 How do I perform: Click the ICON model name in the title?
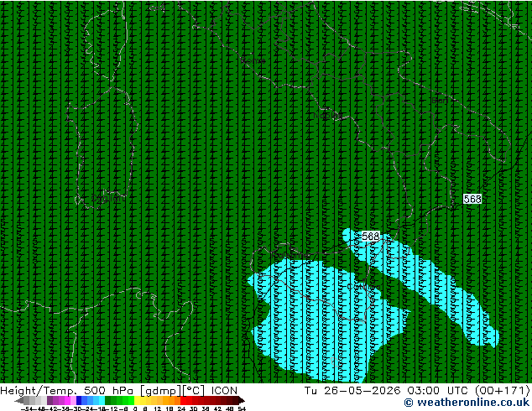[x=224, y=391]
